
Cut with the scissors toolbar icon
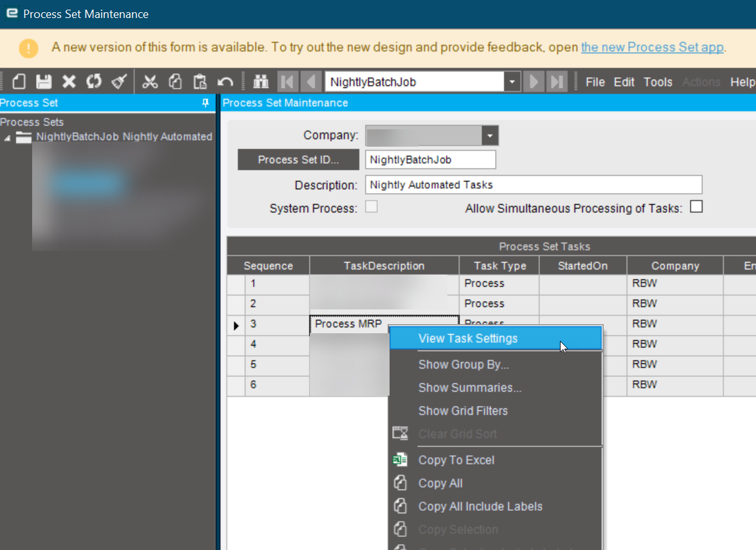[x=150, y=82]
